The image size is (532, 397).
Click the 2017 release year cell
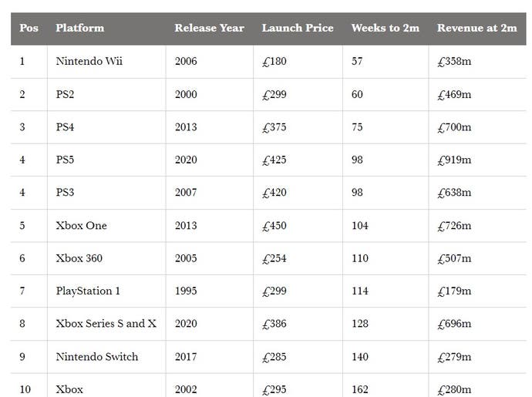click(186, 357)
